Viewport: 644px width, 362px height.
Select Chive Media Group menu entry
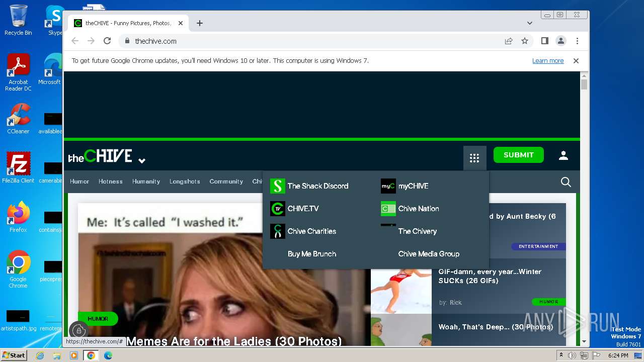(x=429, y=254)
